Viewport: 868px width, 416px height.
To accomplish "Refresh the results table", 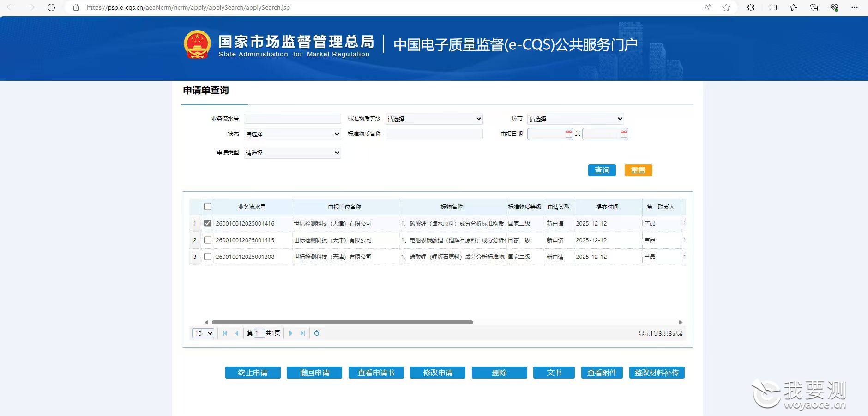I will point(317,333).
